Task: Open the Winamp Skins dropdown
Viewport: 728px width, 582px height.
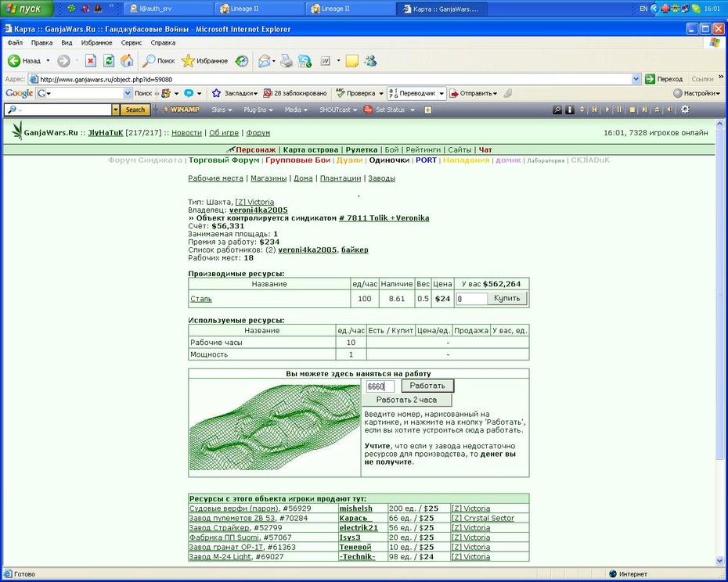Action: point(222,110)
